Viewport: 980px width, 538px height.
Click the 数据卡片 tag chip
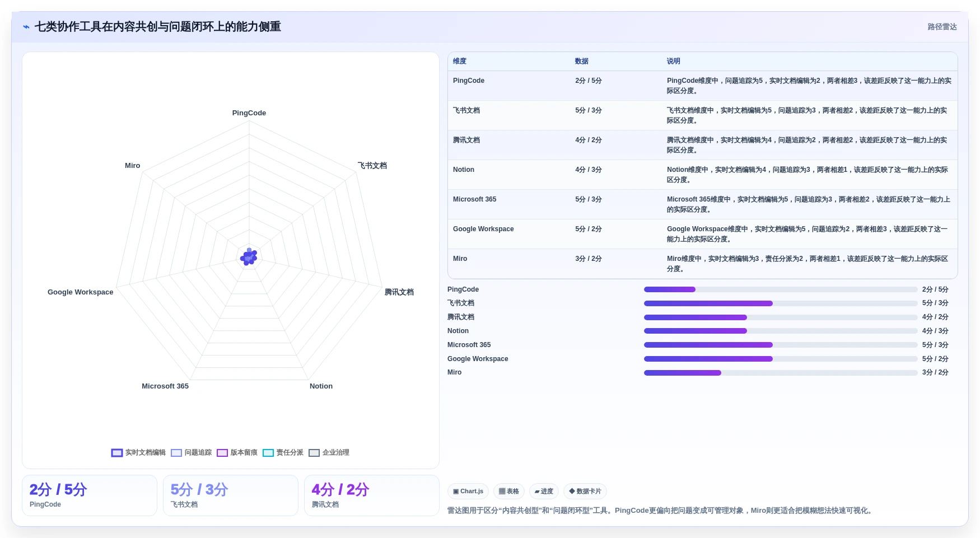point(585,492)
